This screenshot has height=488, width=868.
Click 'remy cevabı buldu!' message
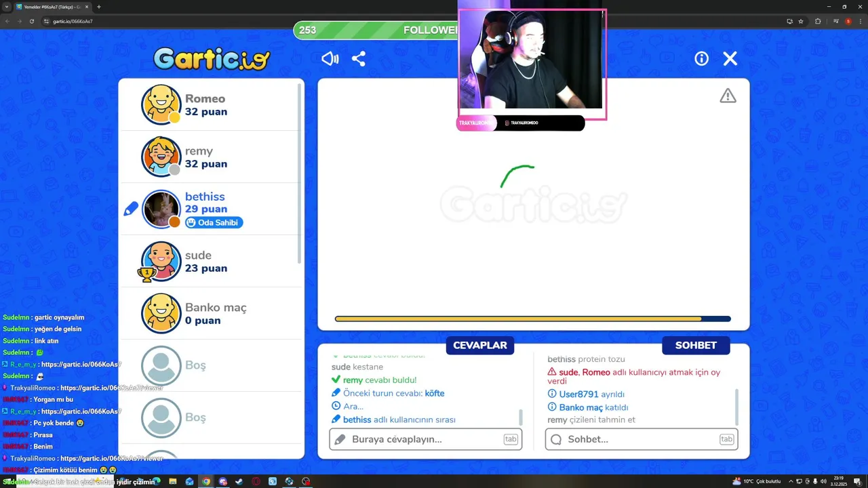(x=374, y=380)
